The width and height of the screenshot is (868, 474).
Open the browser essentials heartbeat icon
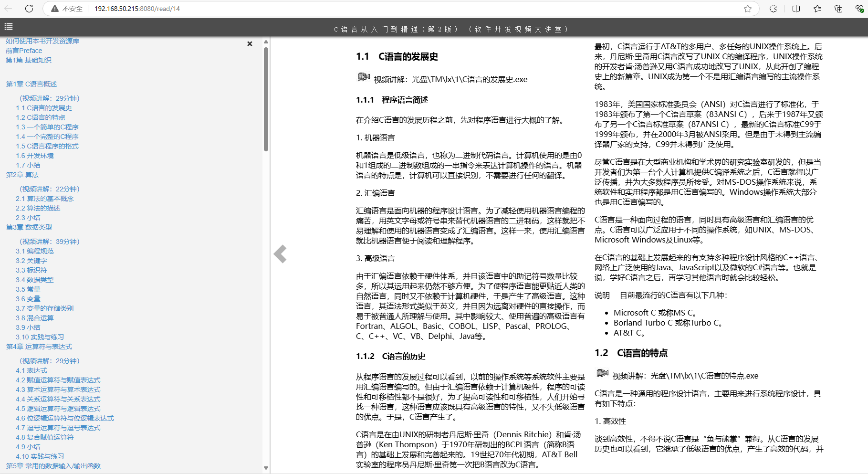[x=859, y=9]
